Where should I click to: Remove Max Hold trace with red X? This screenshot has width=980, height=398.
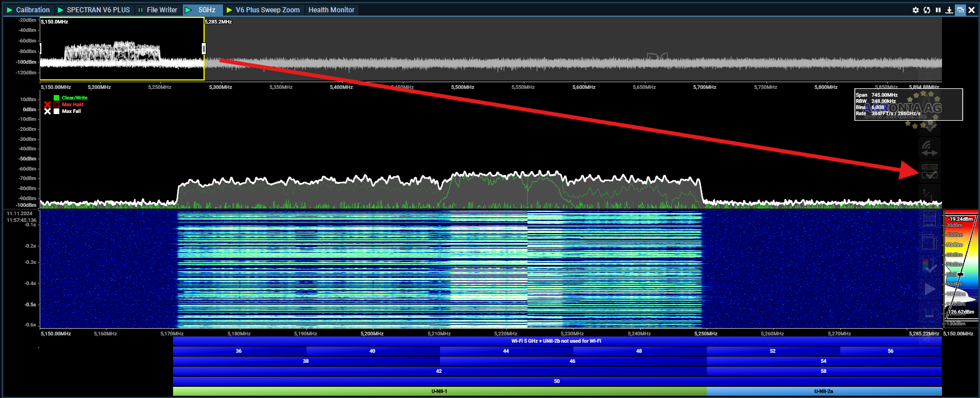(x=48, y=105)
